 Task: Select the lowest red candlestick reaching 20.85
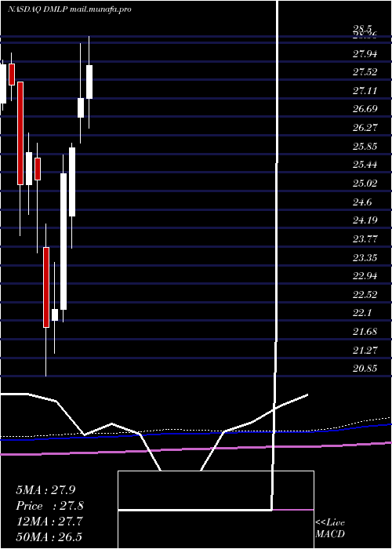(46, 288)
